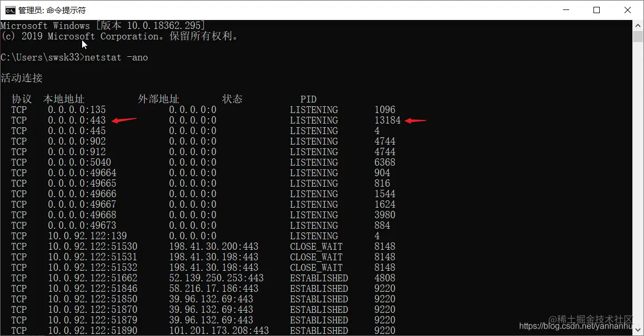644x336 pixels.
Task: Click the 2019 Microsoft Corporation copyright line
Action: [119, 36]
